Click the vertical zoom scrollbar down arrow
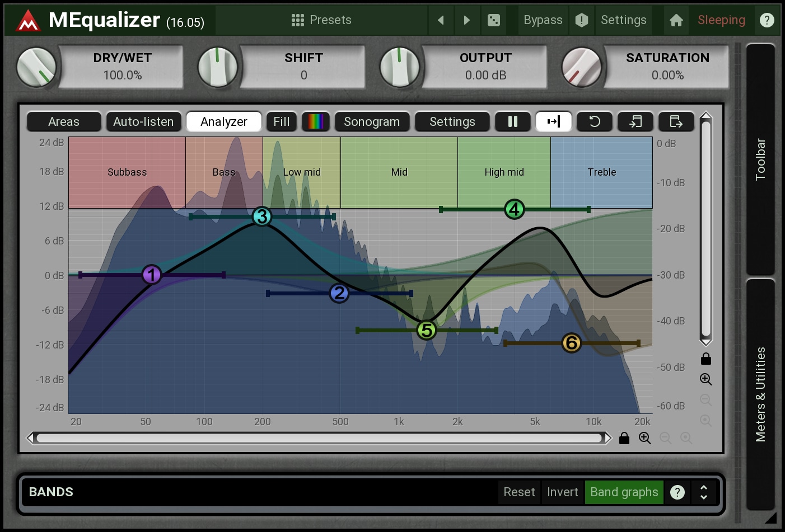The image size is (785, 532). pos(706,342)
